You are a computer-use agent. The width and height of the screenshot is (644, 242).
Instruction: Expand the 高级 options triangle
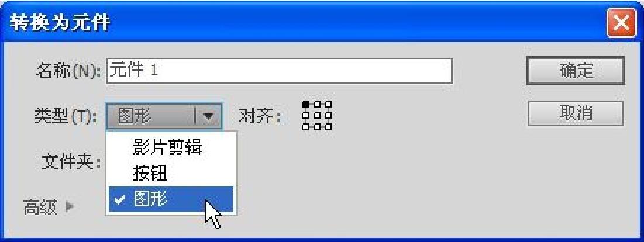pyautogui.click(x=69, y=207)
